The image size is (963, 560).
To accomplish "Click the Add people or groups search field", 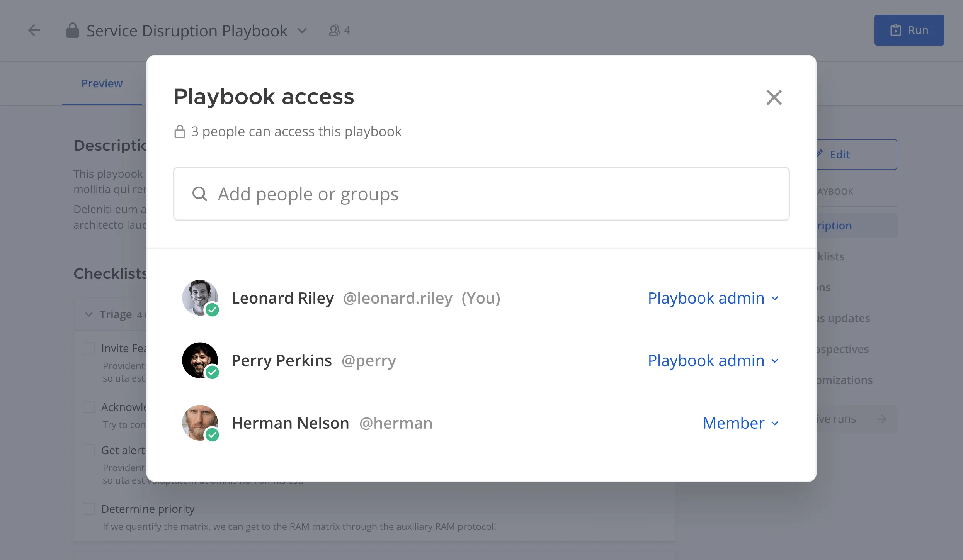I will pos(481,194).
